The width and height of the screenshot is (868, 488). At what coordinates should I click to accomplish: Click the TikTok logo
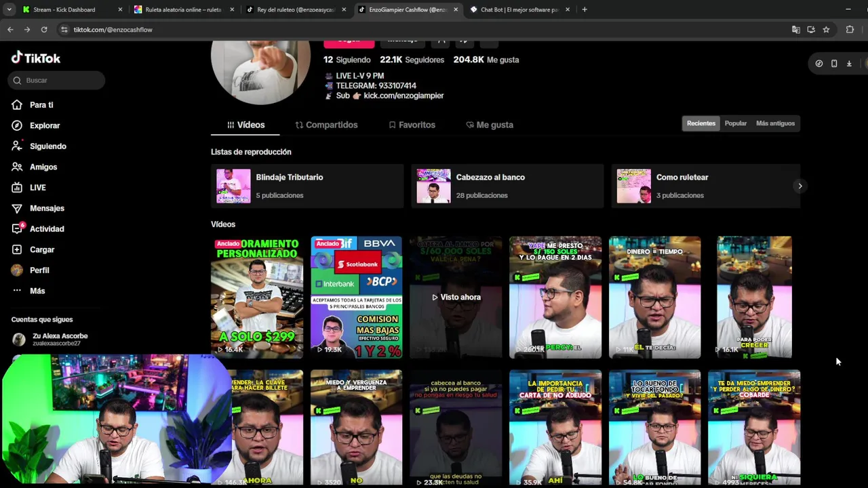tap(36, 58)
